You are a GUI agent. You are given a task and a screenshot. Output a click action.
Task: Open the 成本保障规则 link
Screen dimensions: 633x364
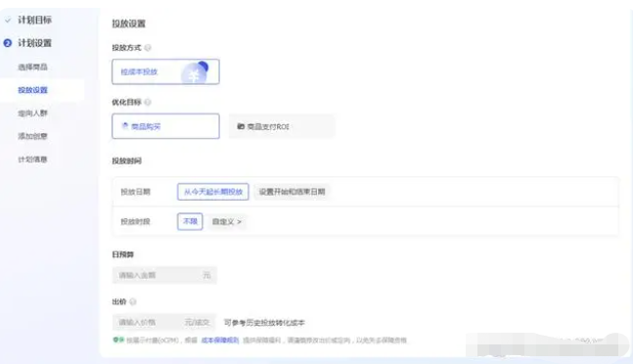coord(220,341)
